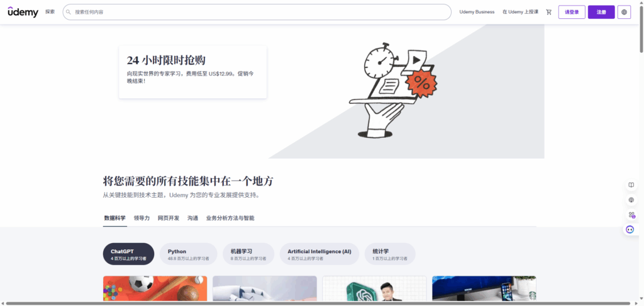Click the search magnifier icon
Image resolution: width=644 pixels, height=306 pixels.
(69, 13)
